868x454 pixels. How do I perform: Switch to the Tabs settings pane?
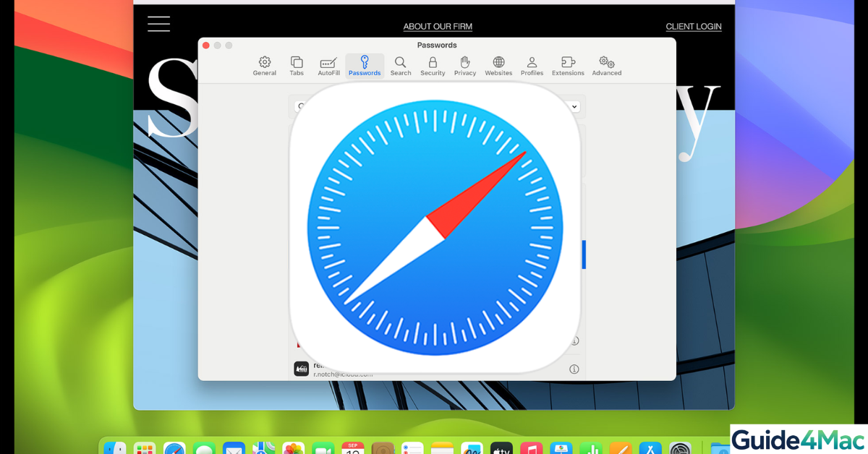tap(296, 65)
